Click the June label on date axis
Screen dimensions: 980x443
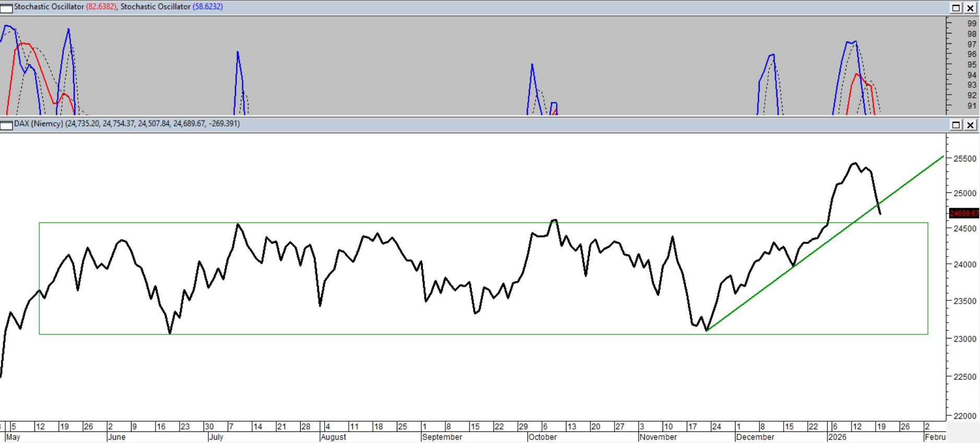coord(116,437)
